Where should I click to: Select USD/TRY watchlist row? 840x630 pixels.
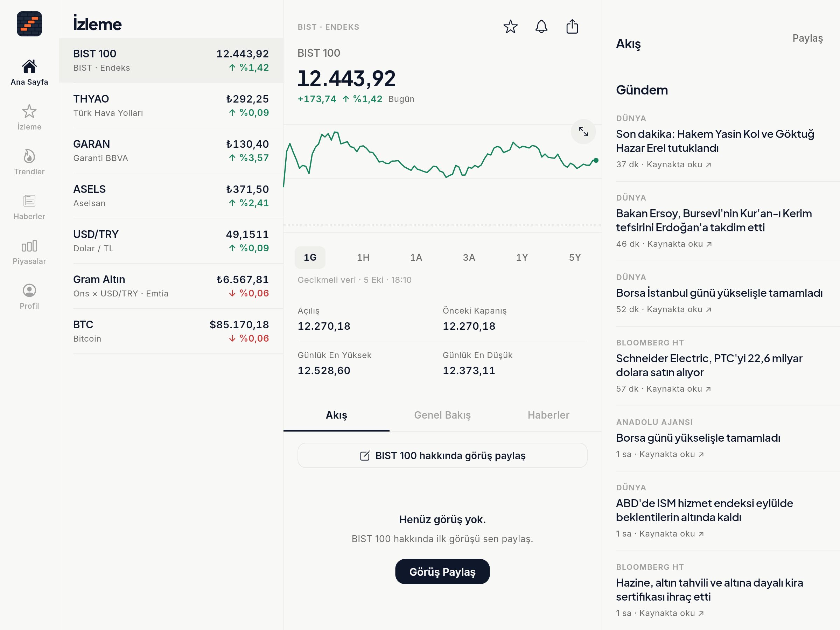171,241
